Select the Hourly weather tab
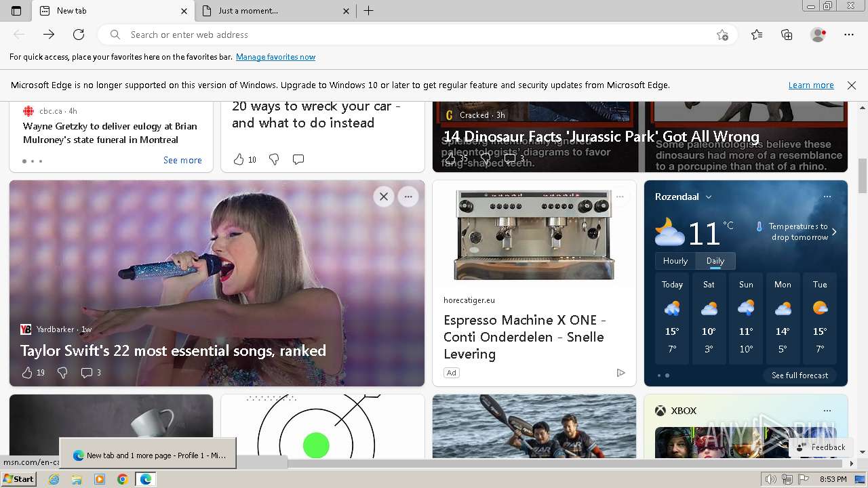The image size is (868, 488). (x=675, y=261)
